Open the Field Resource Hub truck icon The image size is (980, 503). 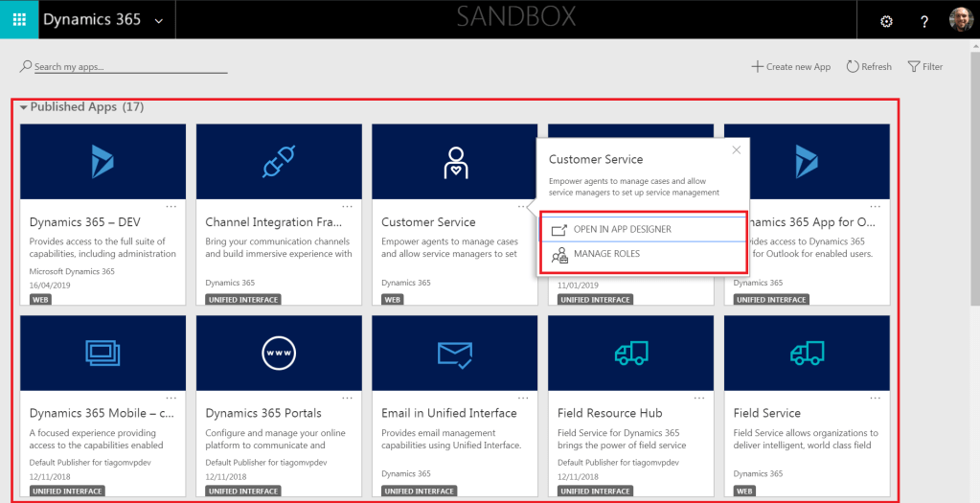pos(630,354)
